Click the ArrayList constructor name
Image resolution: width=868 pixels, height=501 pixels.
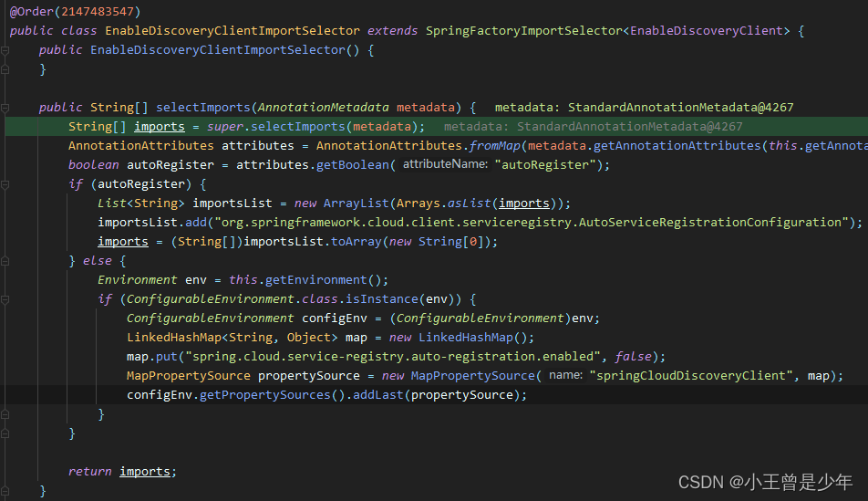(356, 203)
